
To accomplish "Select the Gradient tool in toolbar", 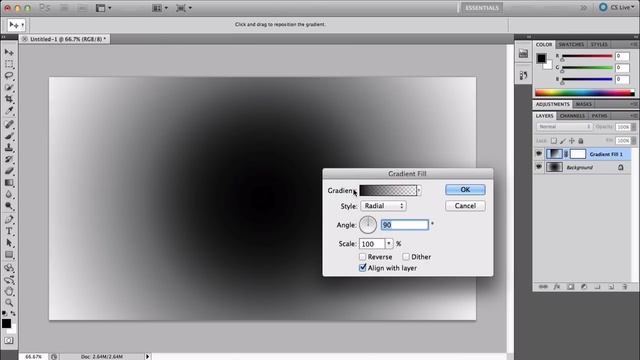I will point(9,182).
